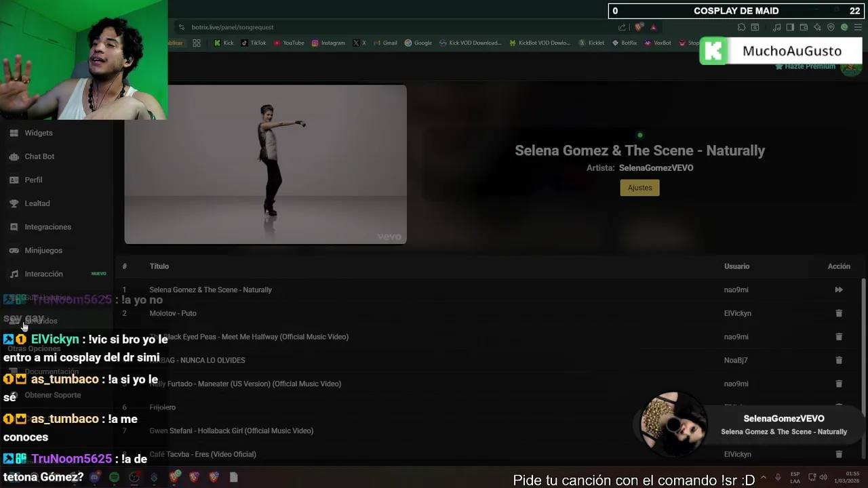Open KickBot VOD Download bookmark
The image size is (868, 488).
540,43
